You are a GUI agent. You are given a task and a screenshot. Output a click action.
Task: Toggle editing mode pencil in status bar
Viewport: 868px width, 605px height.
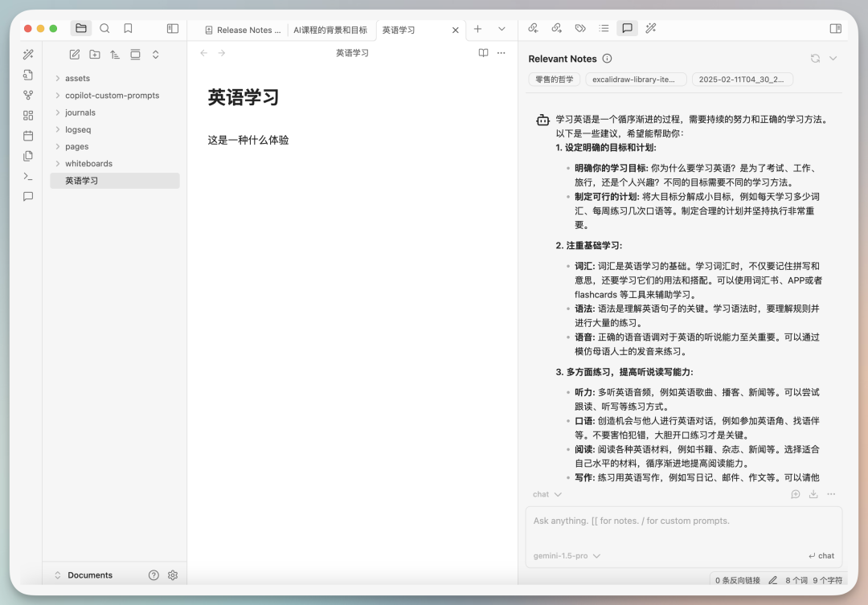click(773, 580)
